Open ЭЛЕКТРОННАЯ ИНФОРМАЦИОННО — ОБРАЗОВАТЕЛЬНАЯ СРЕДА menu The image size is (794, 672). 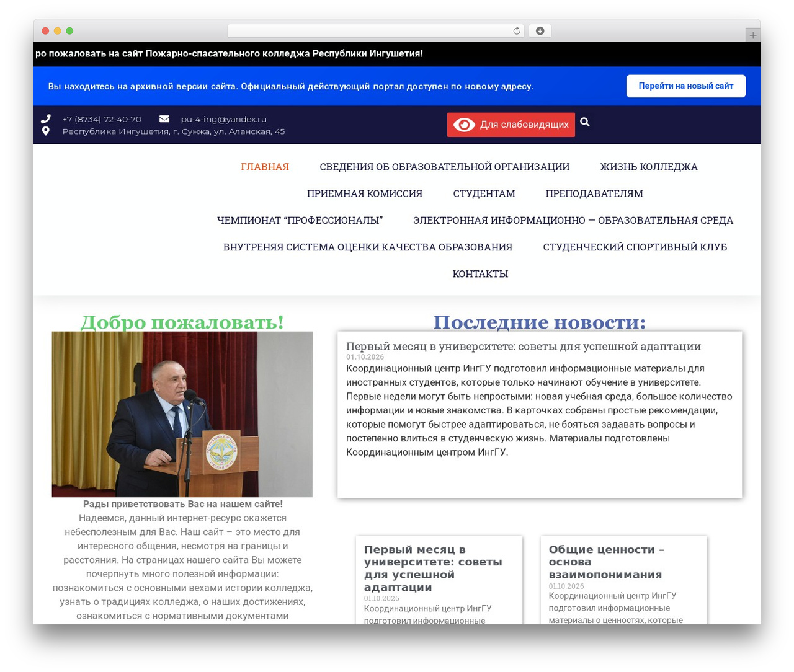573,220
